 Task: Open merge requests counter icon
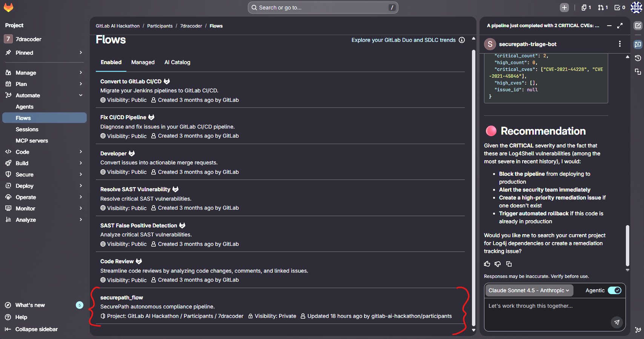[603, 8]
